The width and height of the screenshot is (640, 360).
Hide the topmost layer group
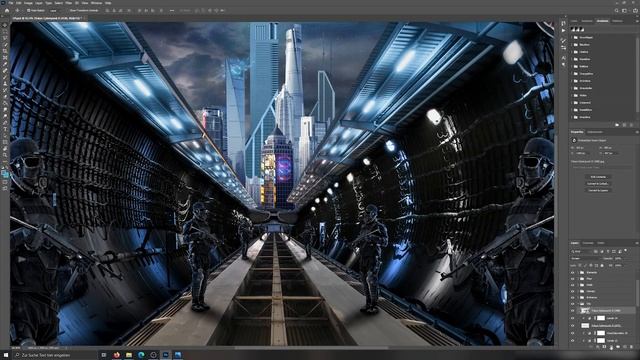(573, 272)
